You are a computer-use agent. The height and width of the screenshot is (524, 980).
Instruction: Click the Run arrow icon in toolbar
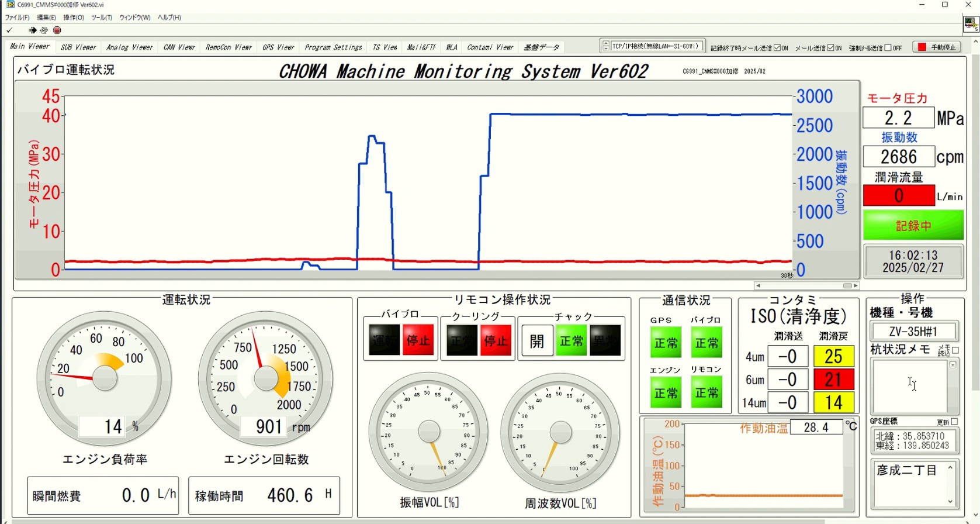tap(32, 30)
